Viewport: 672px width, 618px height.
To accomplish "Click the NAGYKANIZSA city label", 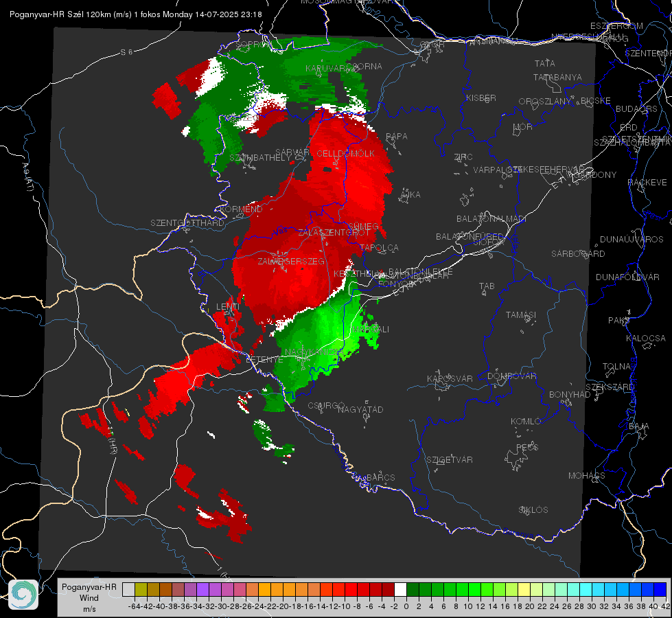I will (x=314, y=352).
